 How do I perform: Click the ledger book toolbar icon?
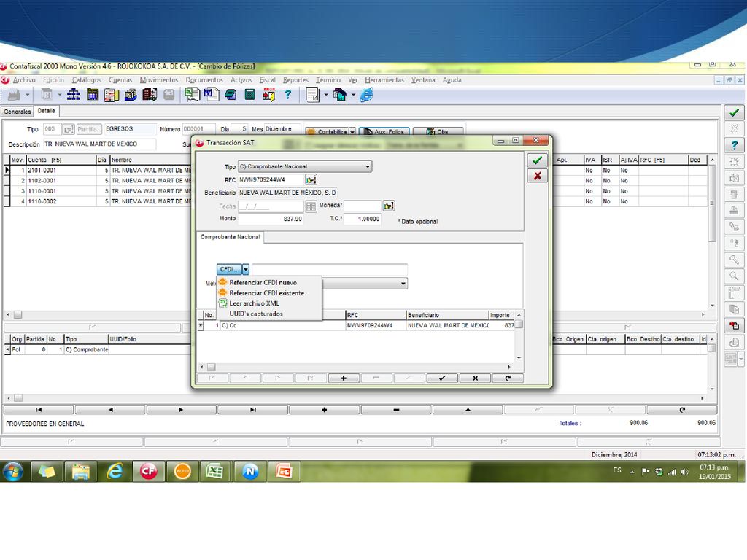(x=93, y=95)
